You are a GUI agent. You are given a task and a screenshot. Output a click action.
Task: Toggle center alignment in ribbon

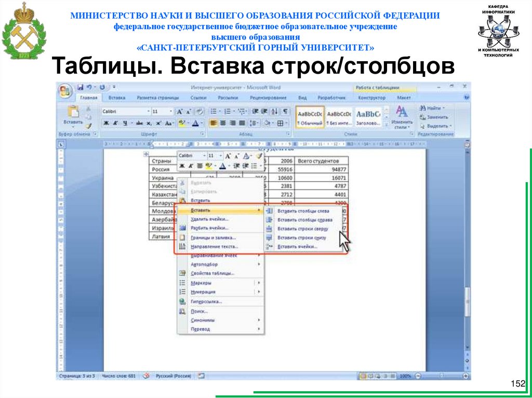pos(223,123)
